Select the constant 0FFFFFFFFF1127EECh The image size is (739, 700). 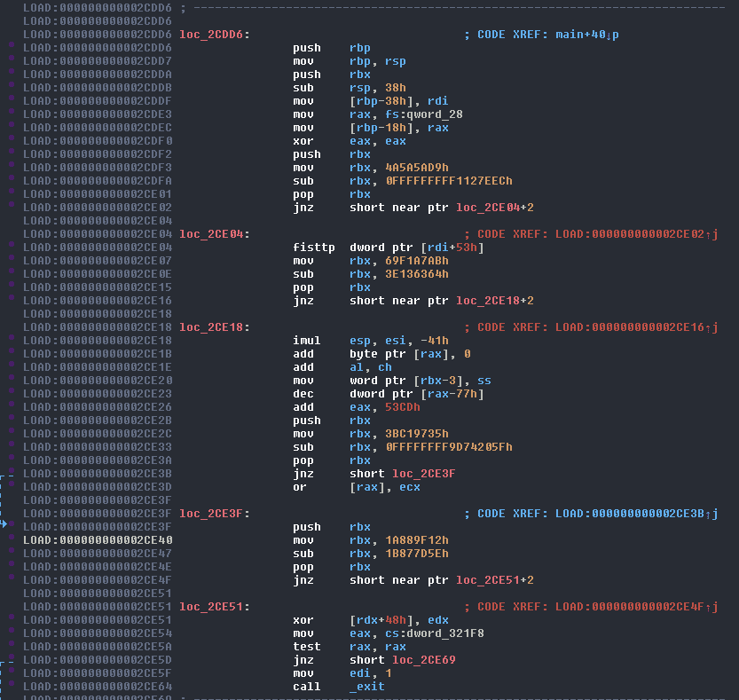click(x=449, y=181)
